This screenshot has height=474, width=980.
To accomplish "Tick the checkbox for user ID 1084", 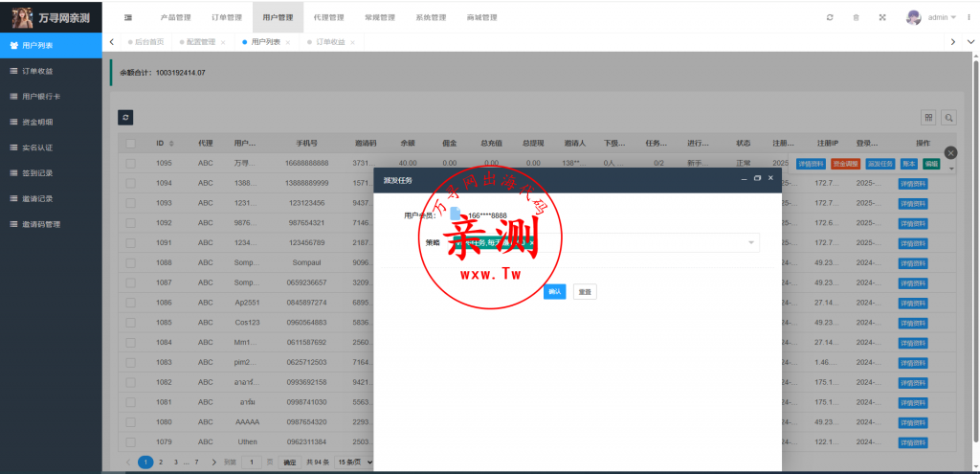I will (x=130, y=343).
